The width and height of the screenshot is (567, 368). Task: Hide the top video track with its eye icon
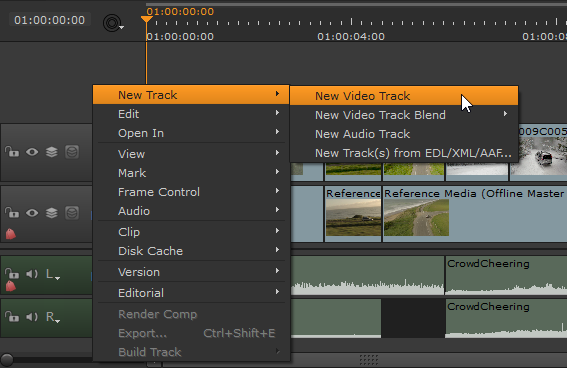click(32, 152)
